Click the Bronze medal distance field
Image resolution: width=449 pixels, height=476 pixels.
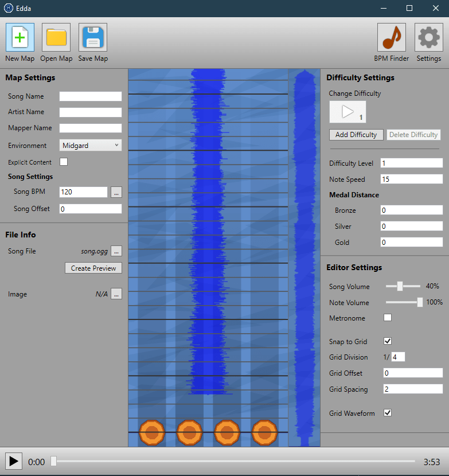[412, 210]
